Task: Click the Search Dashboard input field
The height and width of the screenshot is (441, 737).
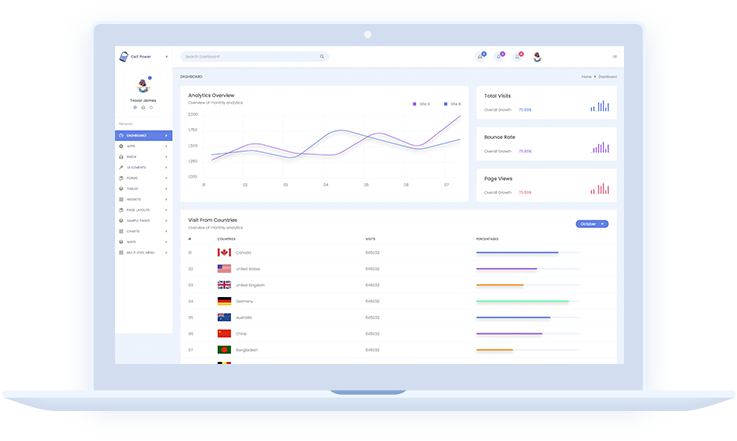Action: [x=250, y=57]
